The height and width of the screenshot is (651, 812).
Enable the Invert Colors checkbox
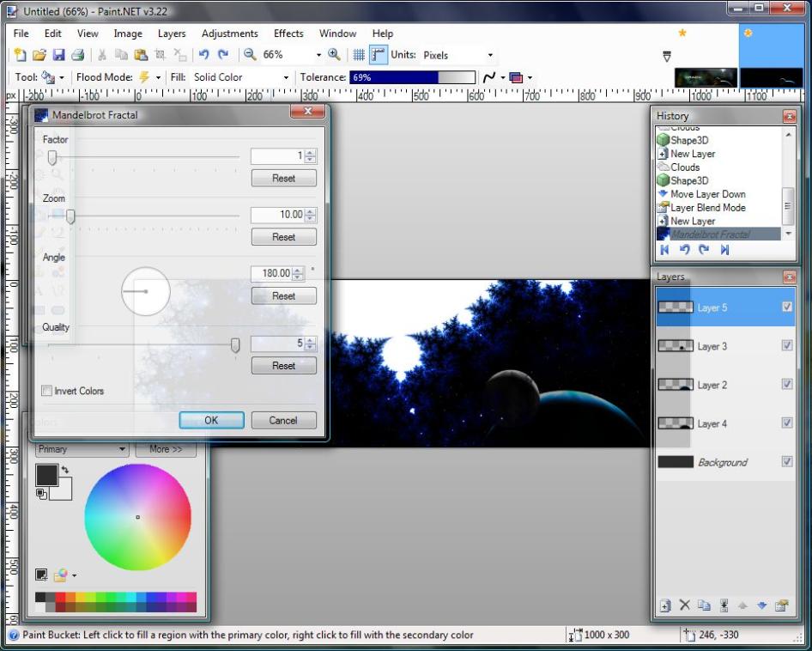(47, 391)
